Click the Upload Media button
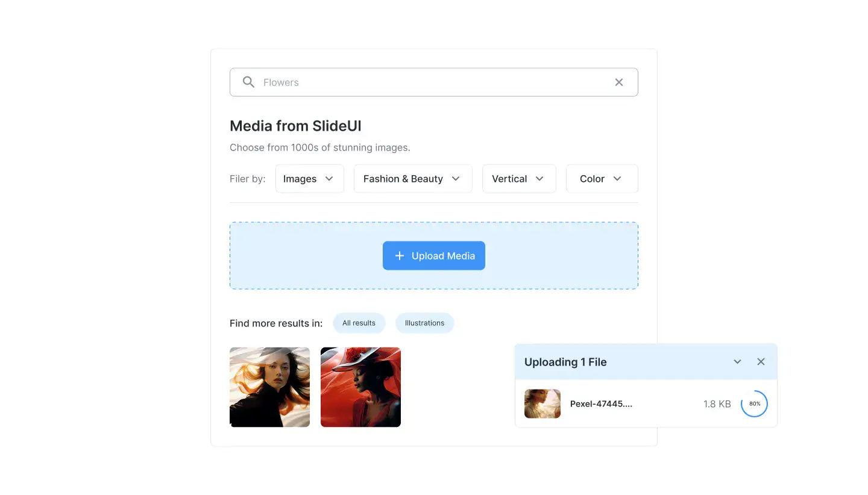The height and width of the screenshot is (495, 868). pos(434,256)
